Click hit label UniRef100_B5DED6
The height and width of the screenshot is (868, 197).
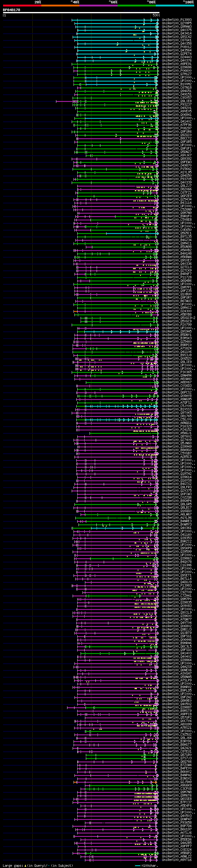(x=176, y=839)
